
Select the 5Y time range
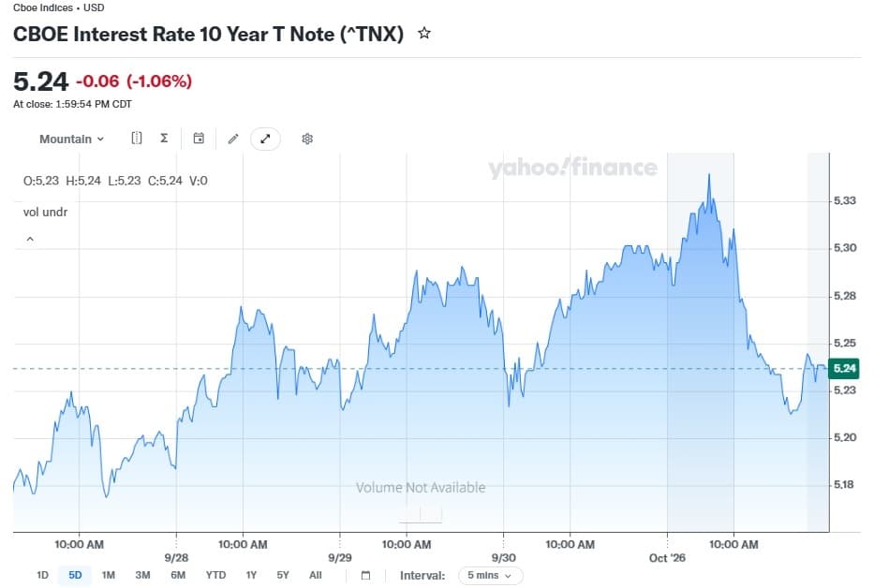(283, 575)
